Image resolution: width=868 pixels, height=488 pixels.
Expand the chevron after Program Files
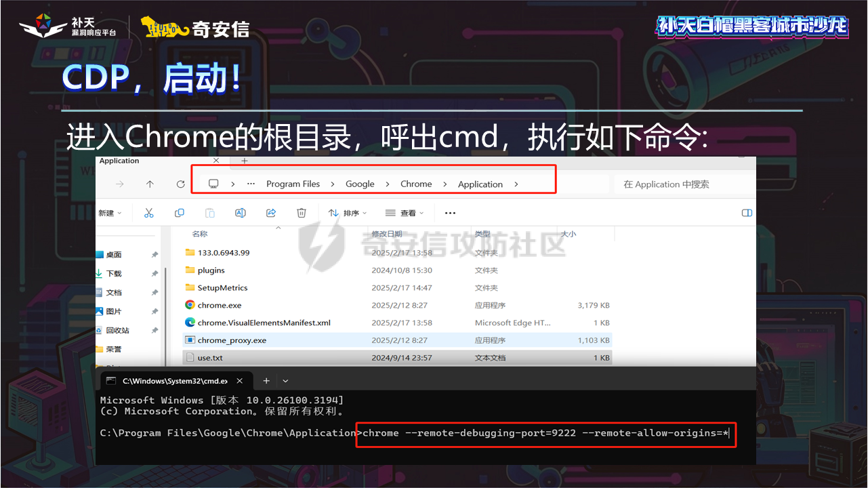333,184
